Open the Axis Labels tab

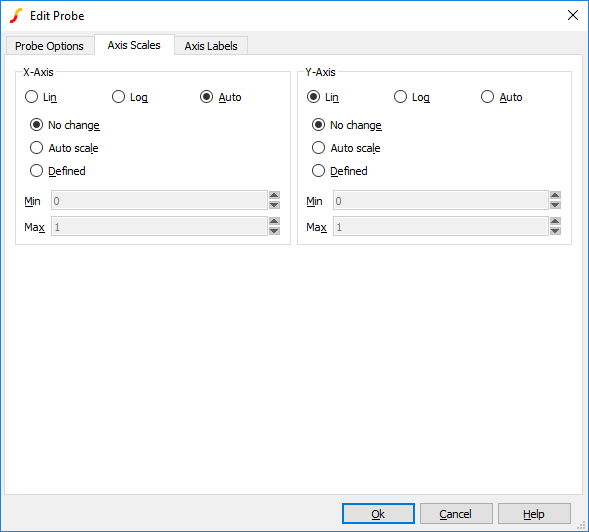(211, 46)
